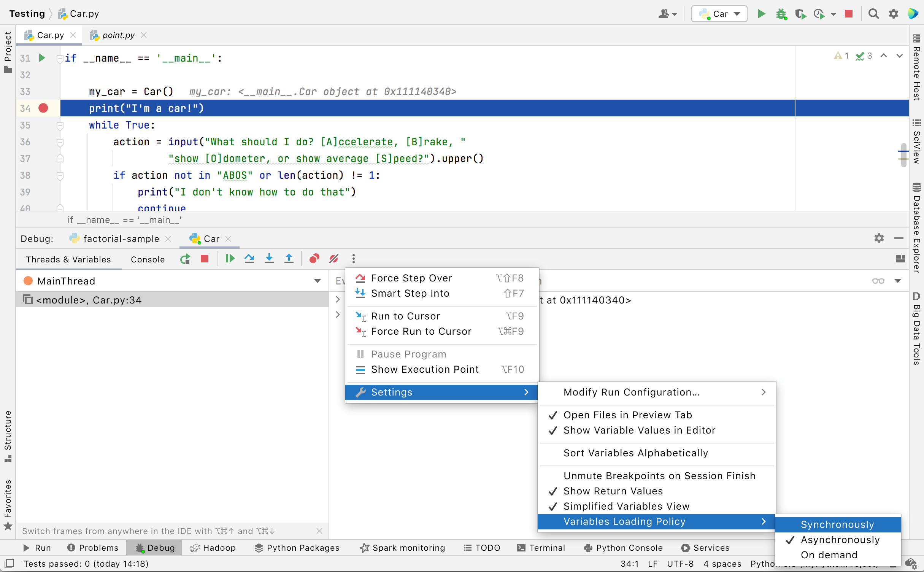
Task: Stop the running debug session
Action: pos(204,259)
